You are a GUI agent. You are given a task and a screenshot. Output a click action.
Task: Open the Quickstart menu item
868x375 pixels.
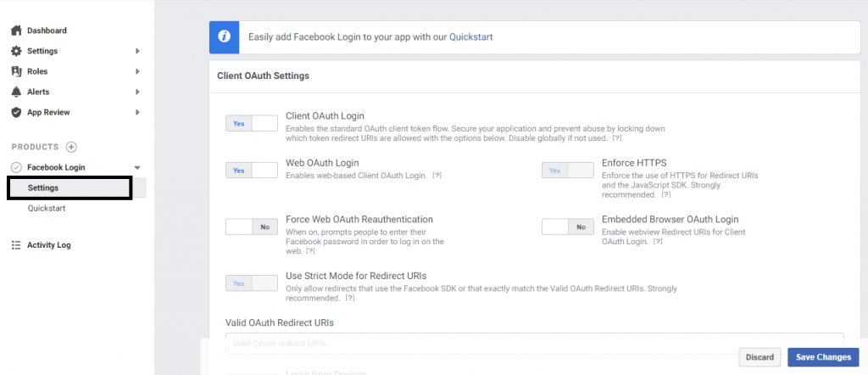(x=47, y=208)
